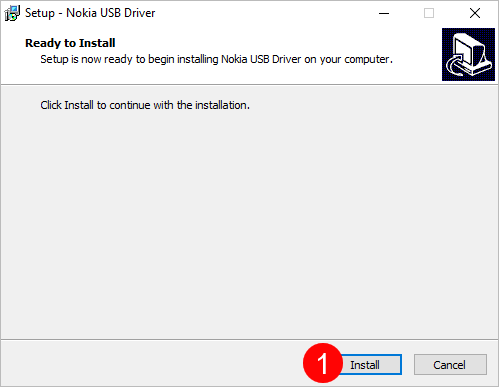Close the Setup dialog window
The width and height of the screenshot is (499, 387).
[x=475, y=13]
